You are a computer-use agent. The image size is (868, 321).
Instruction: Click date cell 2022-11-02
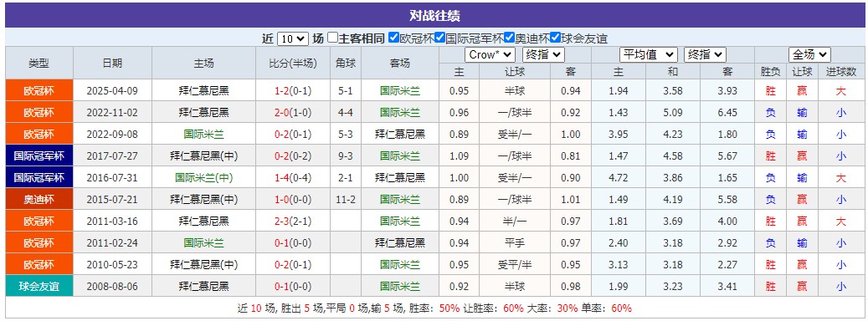[x=112, y=112]
